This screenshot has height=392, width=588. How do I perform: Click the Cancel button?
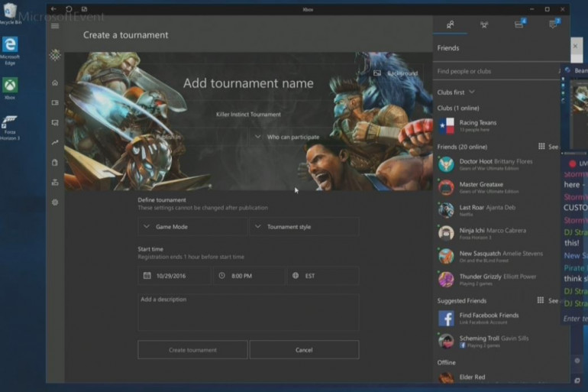(x=304, y=350)
